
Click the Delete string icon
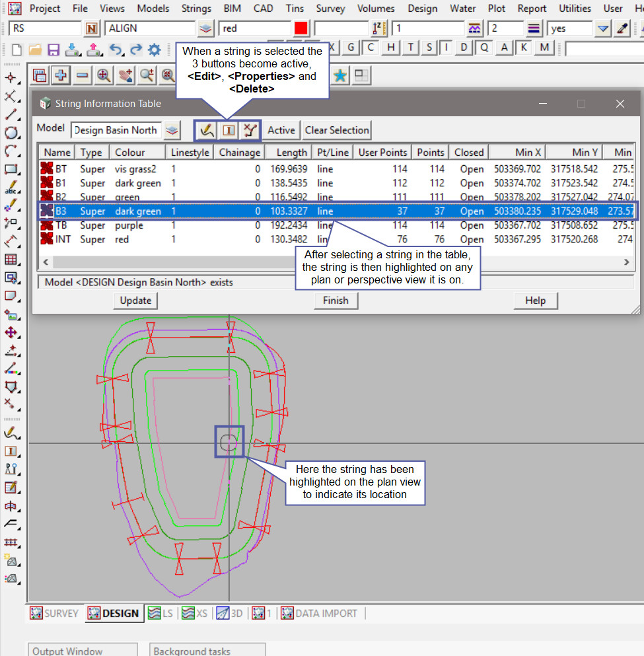point(249,131)
